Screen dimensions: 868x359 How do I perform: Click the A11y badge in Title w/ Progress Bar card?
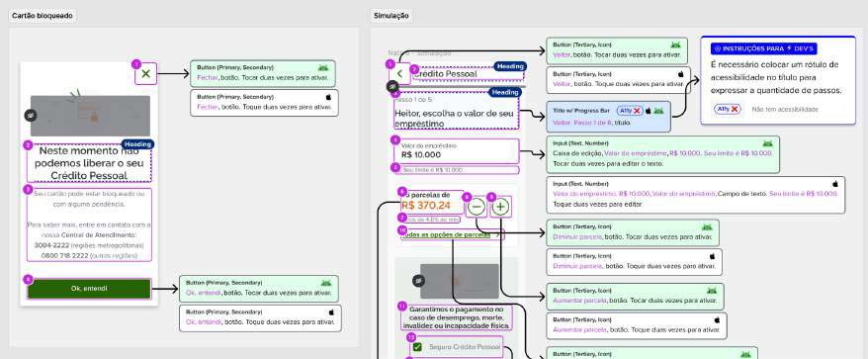coord(630,111)
